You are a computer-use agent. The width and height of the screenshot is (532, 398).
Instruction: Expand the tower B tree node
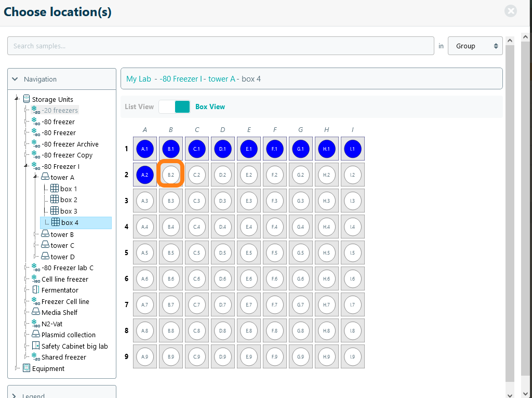(x=36, y=234)
